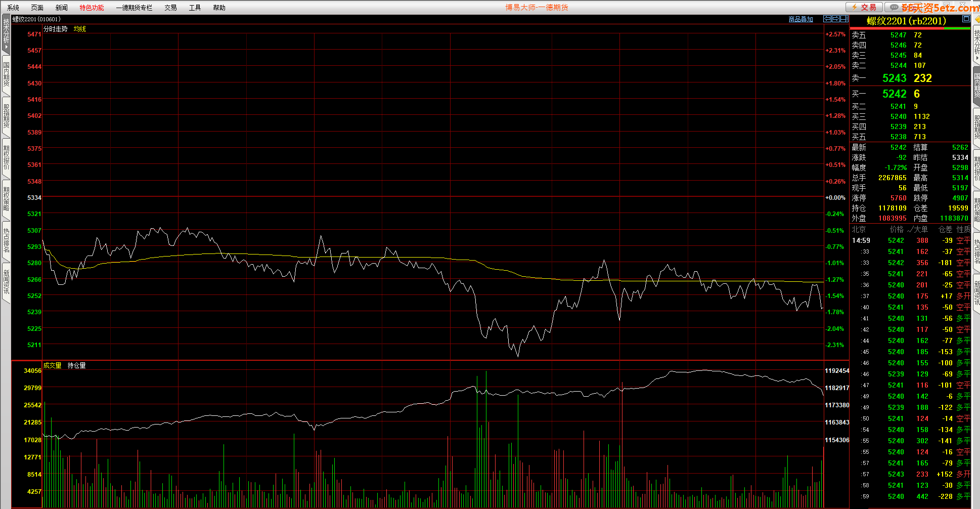Click the left arrow previous-contract icon
This screenshot has height=509, width=980.
click(827, 19)
